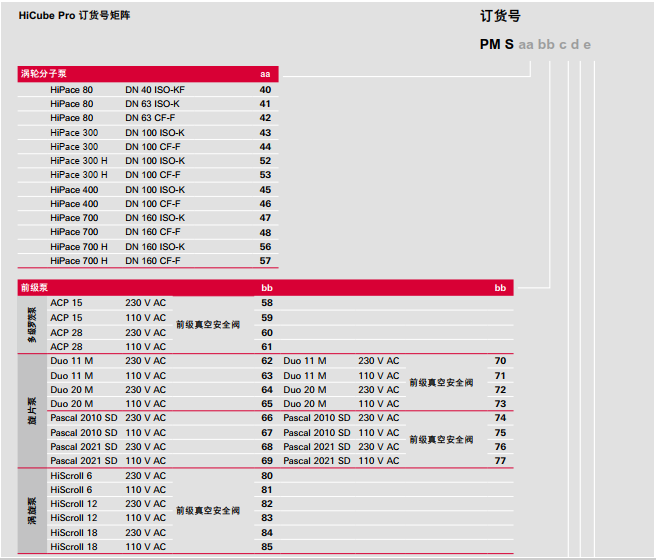Click code number 59
Image resolution: width=656 pixels, height=560 pixels.
click(x=267, y=318)
